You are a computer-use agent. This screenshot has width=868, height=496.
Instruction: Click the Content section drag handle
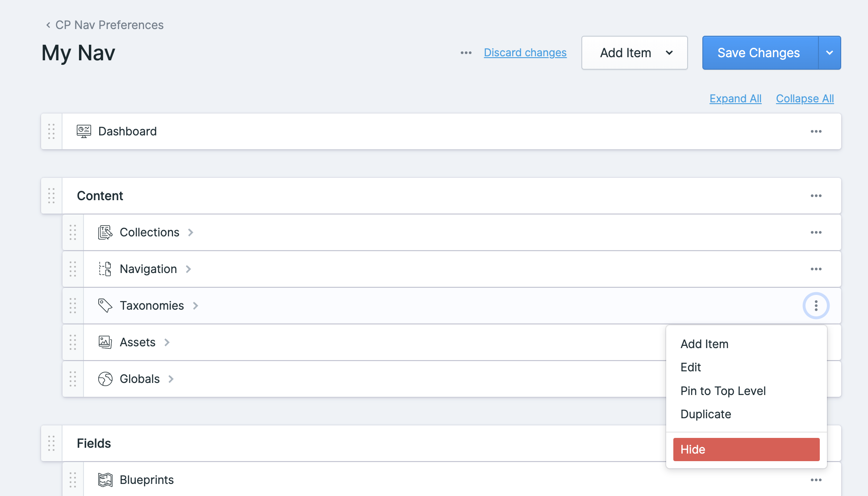(x=50, y=195)
